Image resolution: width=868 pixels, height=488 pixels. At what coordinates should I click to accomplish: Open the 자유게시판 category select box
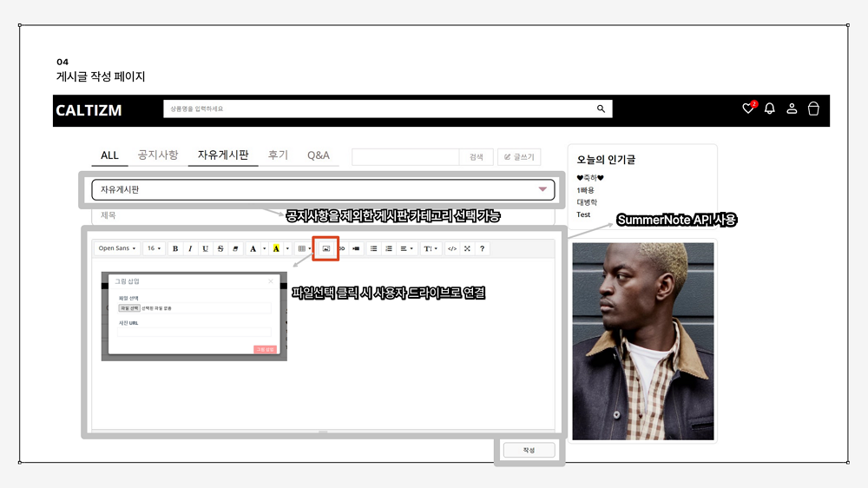pyautogui.click(x=323, y=189)
